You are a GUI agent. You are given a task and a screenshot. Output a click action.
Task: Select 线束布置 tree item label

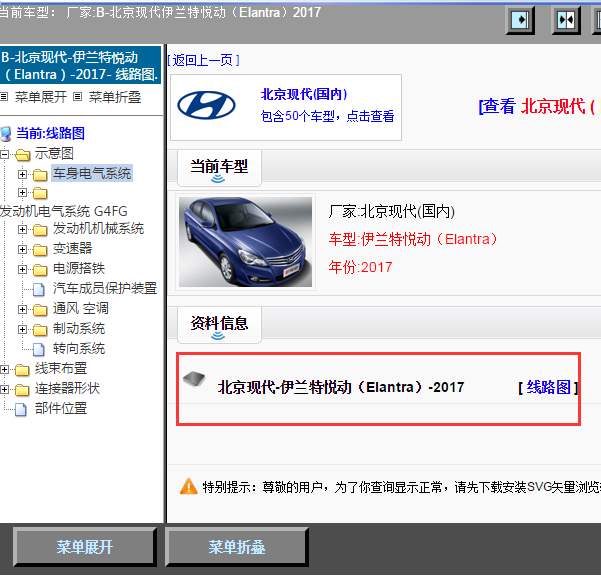click(61, 368)
